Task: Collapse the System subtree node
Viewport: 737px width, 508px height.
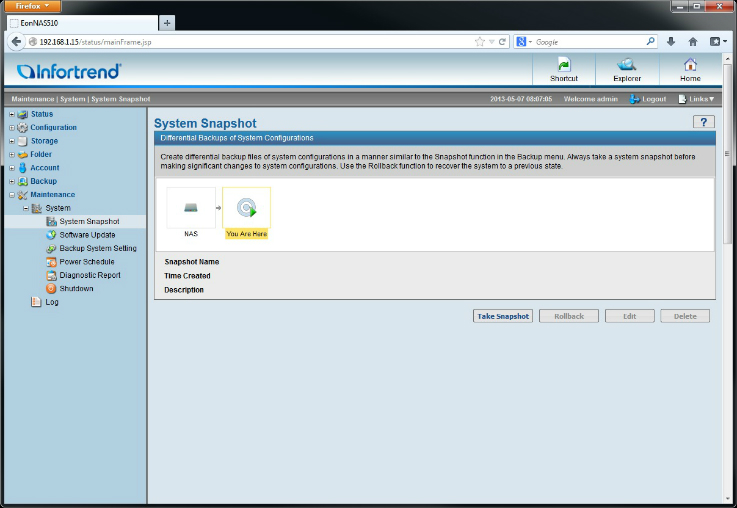Action: point(26,208)
